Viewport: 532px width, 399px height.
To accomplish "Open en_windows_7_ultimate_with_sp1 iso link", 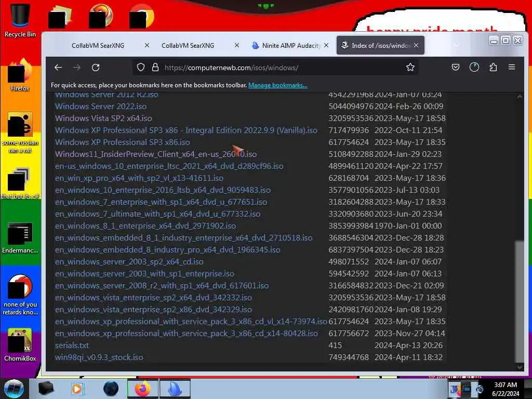I will click(158, 214).
